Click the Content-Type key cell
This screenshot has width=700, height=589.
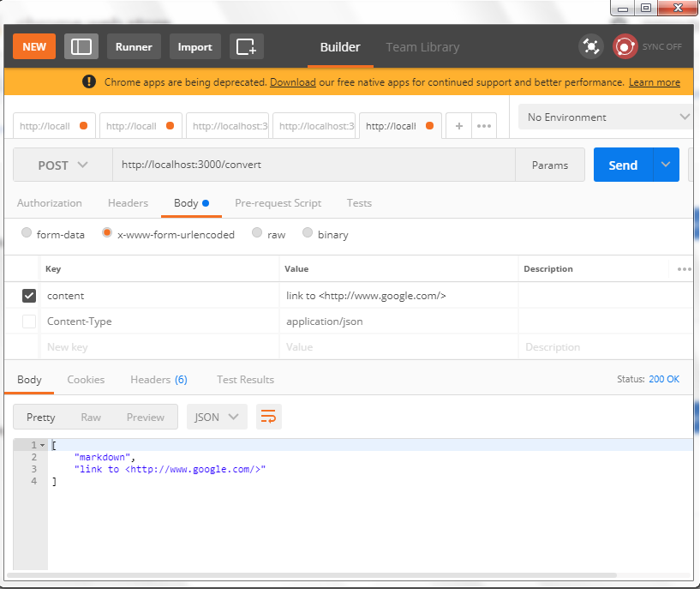(x=159, y=321)
